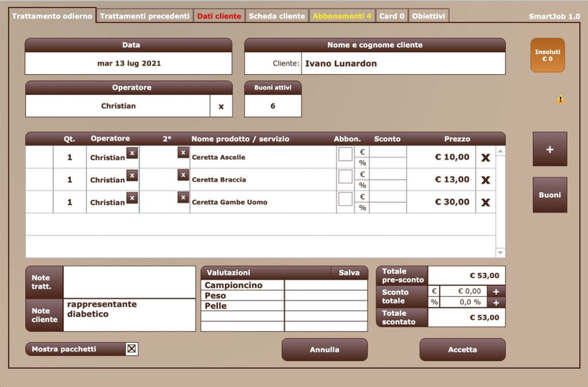The width and height of the screenshot is (588, 387).
Task: Open the Abbonamenti 4 tab
Action: tap(342, 16)
